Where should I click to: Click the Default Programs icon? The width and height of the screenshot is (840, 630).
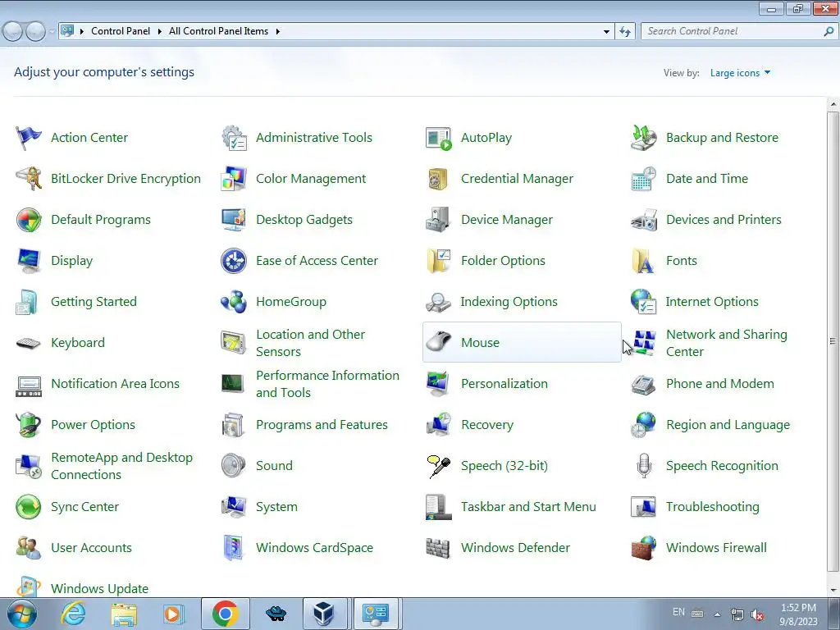(x=29, y=220)
